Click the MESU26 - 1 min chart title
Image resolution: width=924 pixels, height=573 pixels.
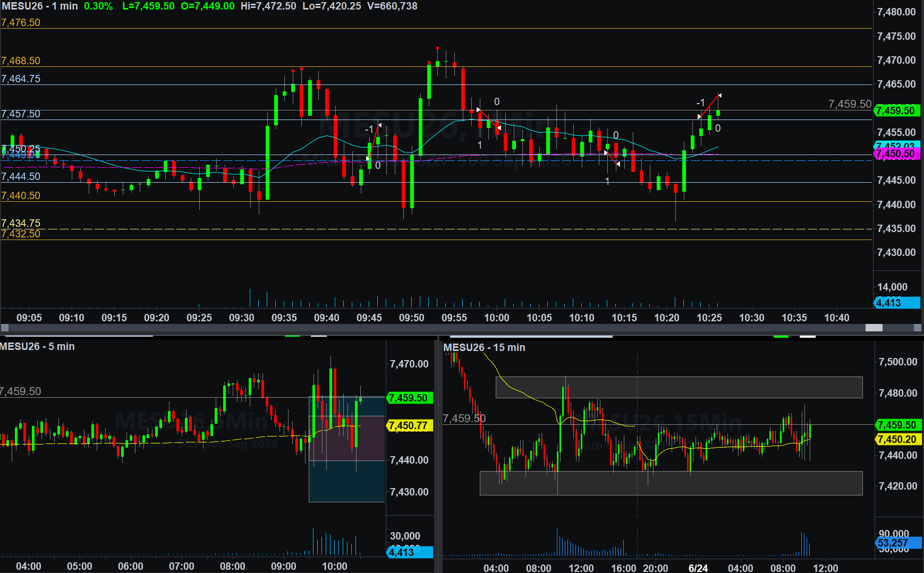click(x=40, y=6)
